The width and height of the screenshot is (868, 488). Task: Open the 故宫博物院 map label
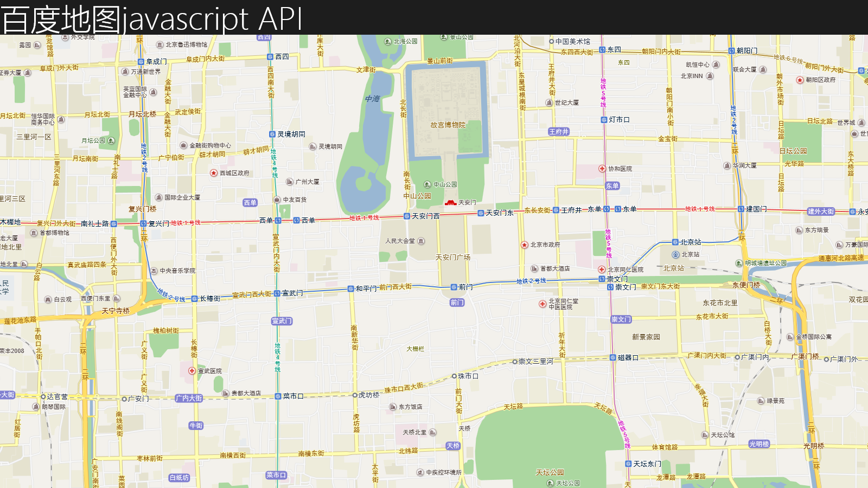(x=448, y=125)
